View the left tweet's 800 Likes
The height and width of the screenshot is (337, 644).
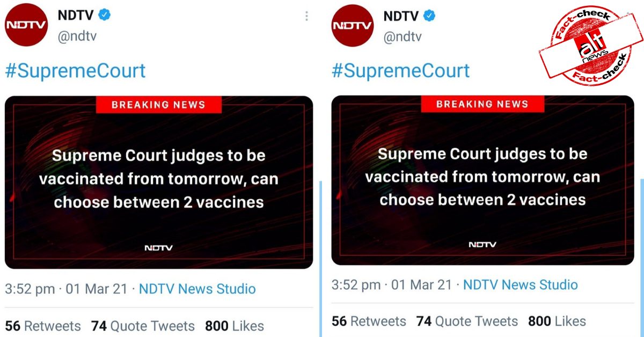click(235, 326)
